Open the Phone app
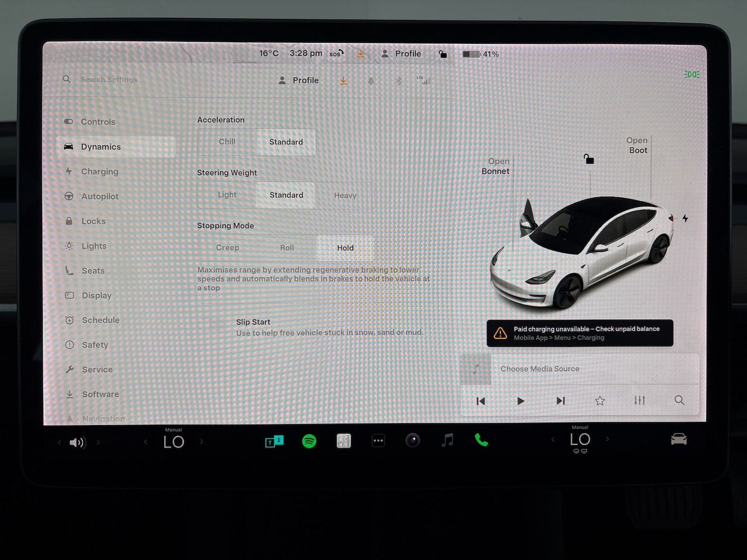 click(481, 441)
